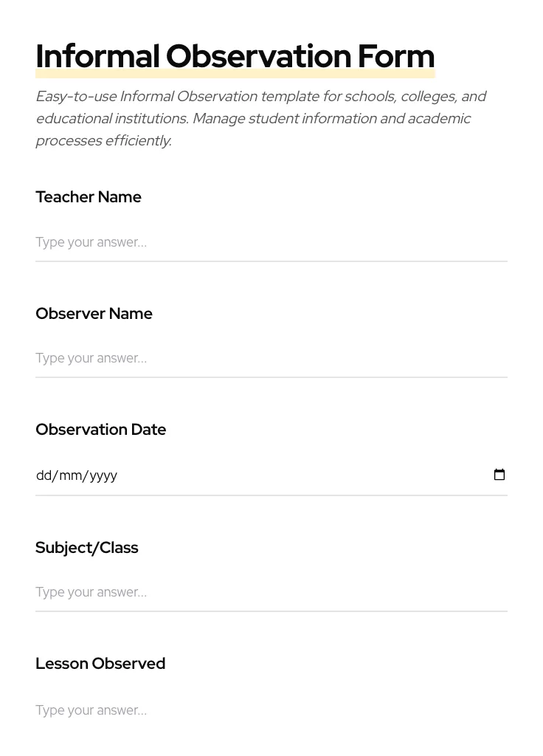Screen dimensions: 543x756
Task: Activate the Subject/Class answer field
Action: pyautogui.click(x=271, y=592)
